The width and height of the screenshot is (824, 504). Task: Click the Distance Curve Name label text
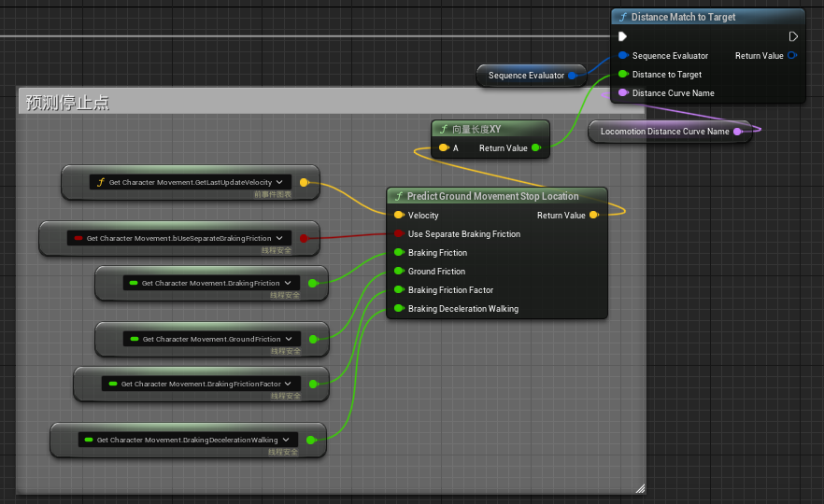(674, 93)
